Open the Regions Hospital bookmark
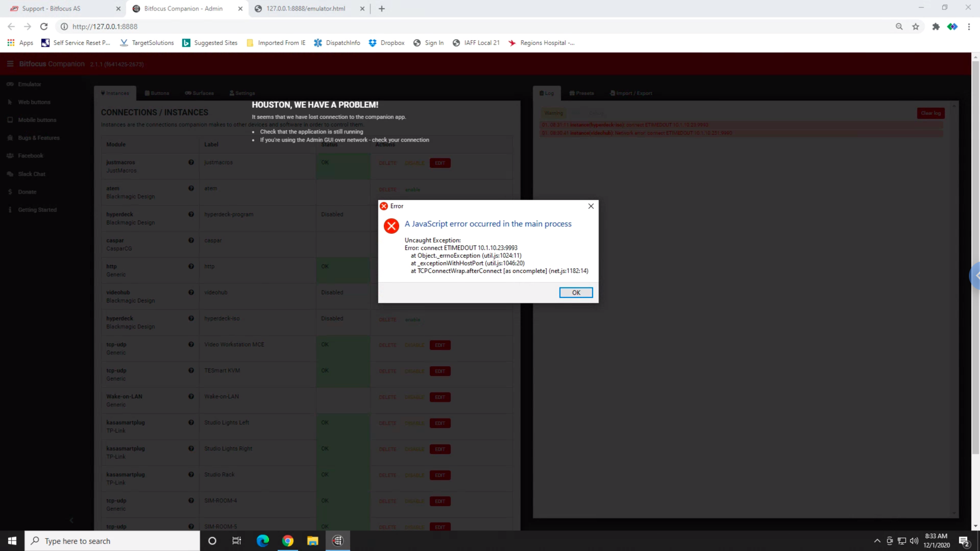 [x=541, y=43]
